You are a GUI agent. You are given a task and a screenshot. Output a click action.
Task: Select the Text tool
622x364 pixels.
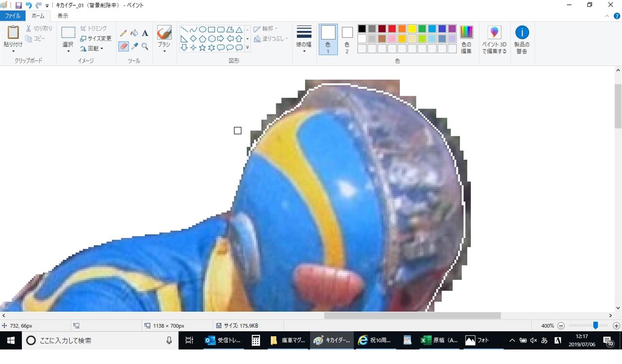(x=145, y=33)
